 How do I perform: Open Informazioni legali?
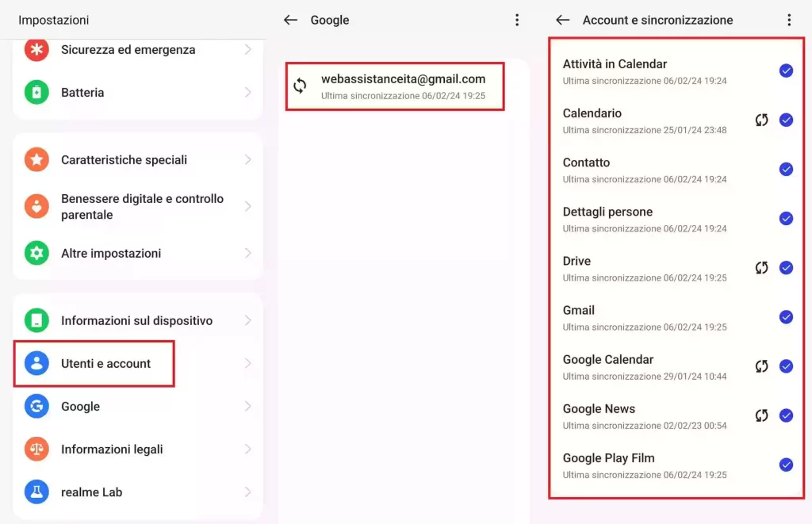[x=138, y=449]
